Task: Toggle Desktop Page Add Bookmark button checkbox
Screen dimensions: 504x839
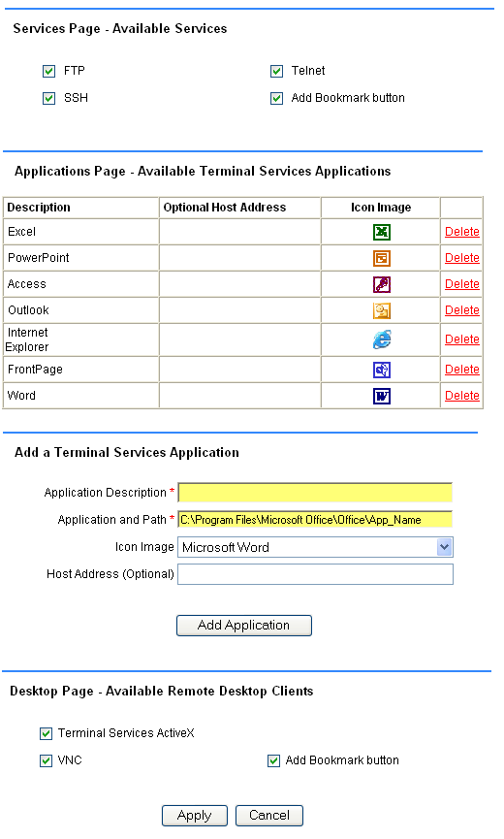Action: tap(273, 760)
